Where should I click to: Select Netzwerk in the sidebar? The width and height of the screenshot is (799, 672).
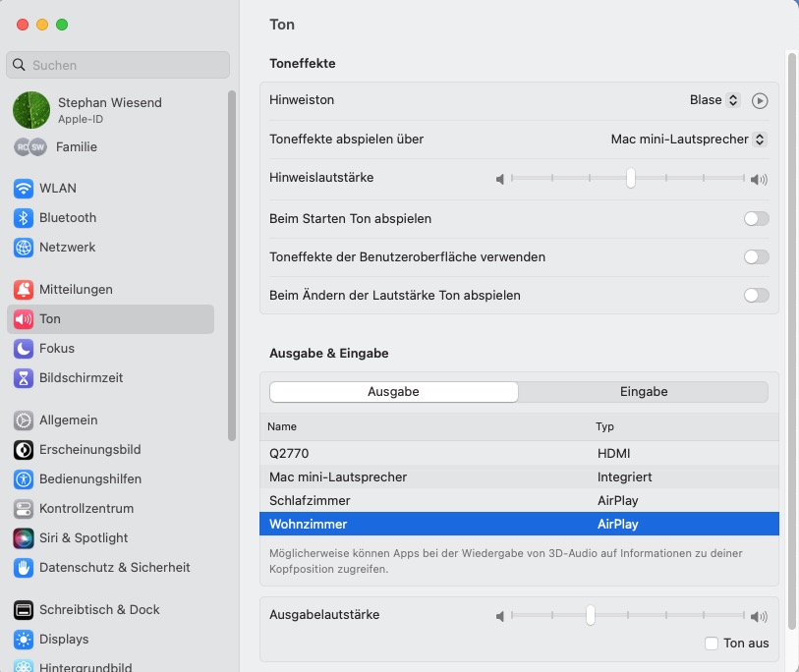(67, 247)
